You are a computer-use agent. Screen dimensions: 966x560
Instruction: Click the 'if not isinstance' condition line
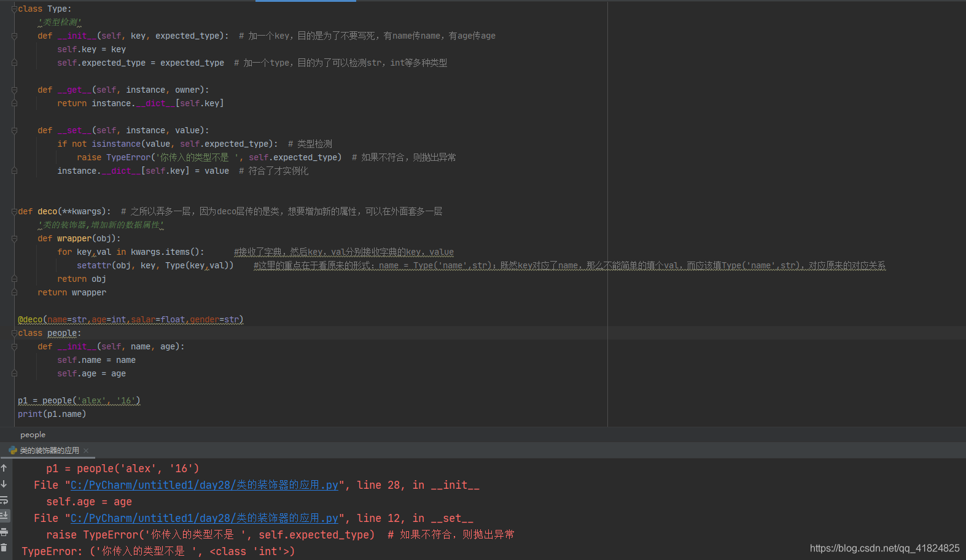click(x=168, y=144)
